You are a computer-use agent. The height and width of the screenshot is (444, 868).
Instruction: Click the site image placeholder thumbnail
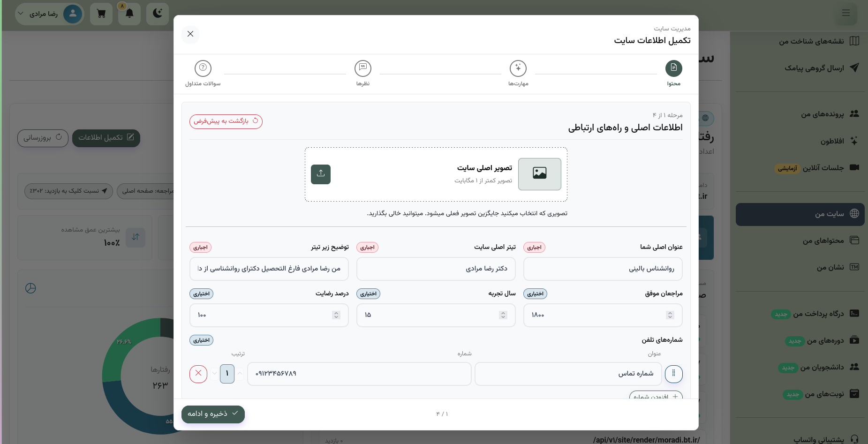pyautogui.click(x=540, y=174)
